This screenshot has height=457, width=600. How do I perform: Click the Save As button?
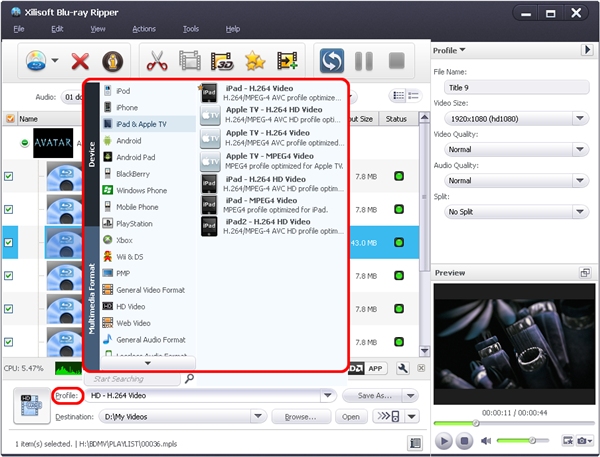click(373, 395)
